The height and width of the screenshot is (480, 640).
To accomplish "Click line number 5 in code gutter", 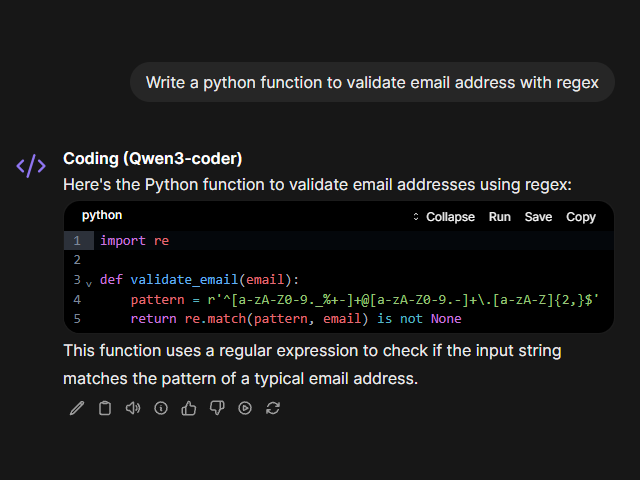I will (77, 319).
